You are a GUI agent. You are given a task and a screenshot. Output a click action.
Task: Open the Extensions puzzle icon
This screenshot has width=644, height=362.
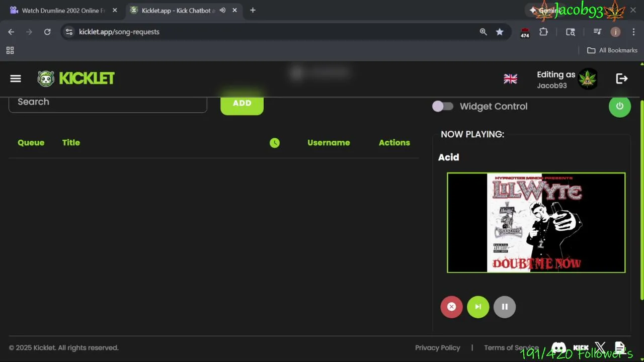(543, 32)
